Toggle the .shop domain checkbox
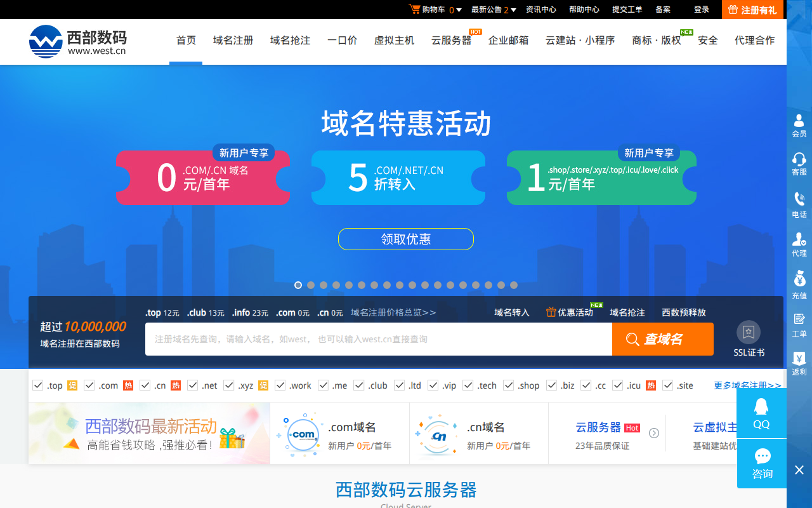812x508 pixels. pyautogui.click(x=508, y=385)
